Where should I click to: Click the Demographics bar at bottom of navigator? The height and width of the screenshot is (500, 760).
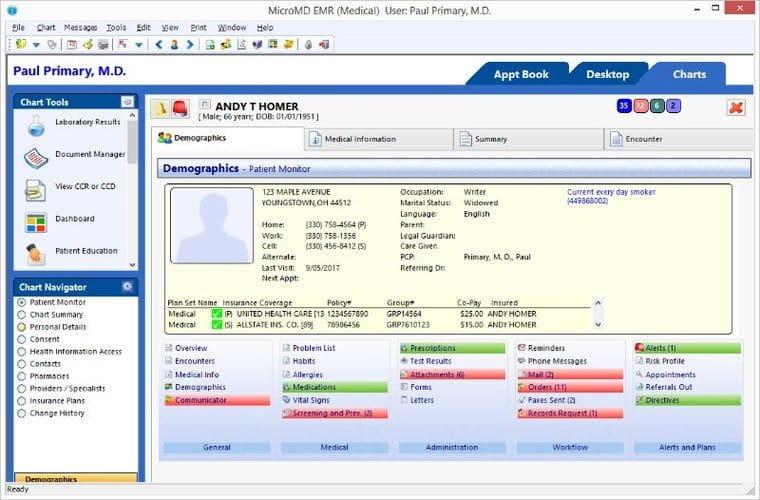76,478
